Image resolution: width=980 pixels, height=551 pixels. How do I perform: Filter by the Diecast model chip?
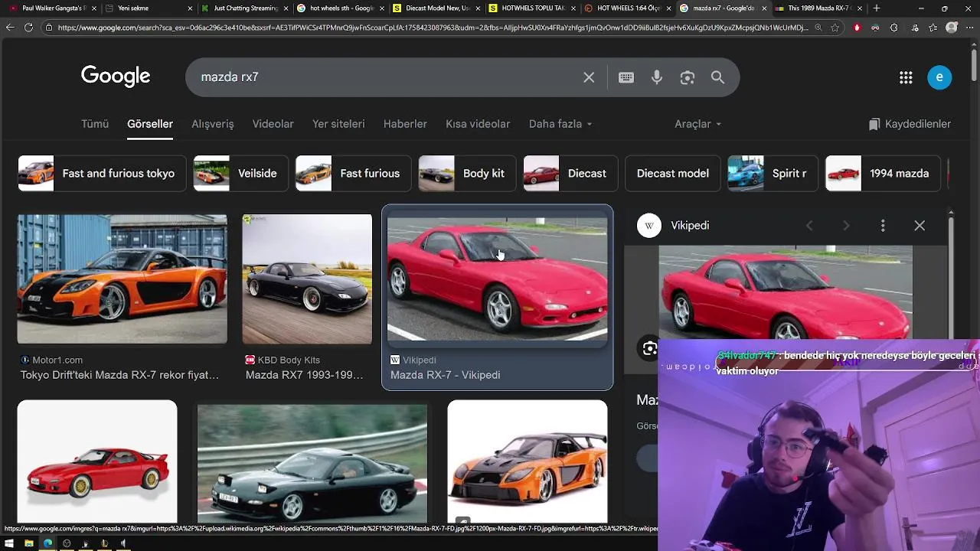[x=673, y=174]
